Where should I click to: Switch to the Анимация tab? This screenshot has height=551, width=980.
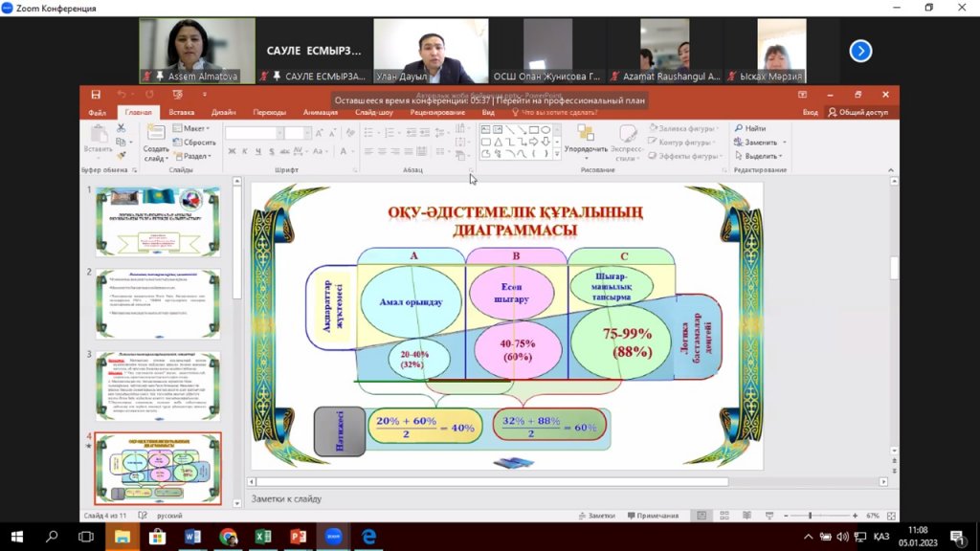tap(320, 113)
